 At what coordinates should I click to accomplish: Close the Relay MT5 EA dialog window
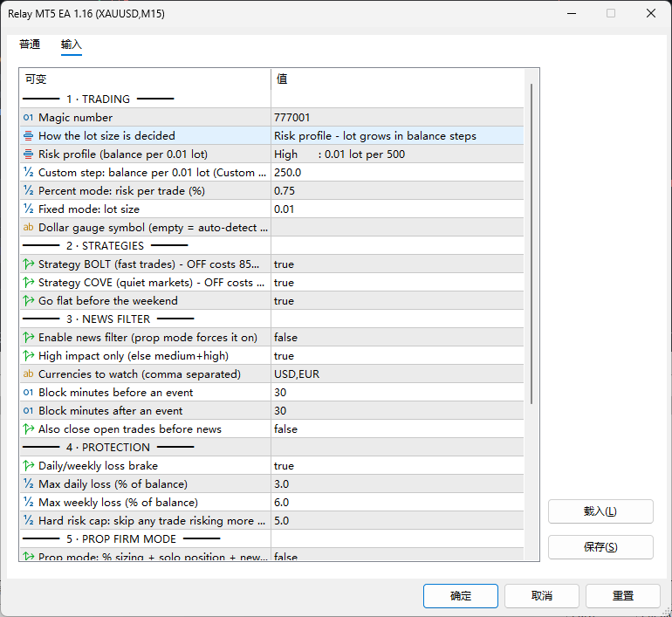(x=650, y=13)
